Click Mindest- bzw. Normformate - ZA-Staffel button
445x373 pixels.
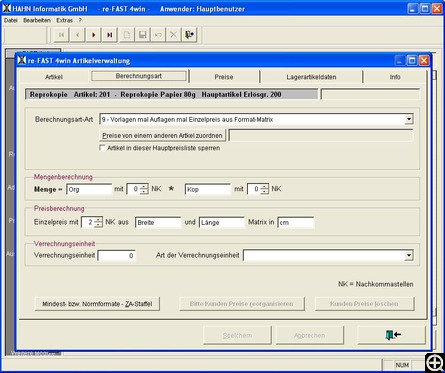(97, 304)
